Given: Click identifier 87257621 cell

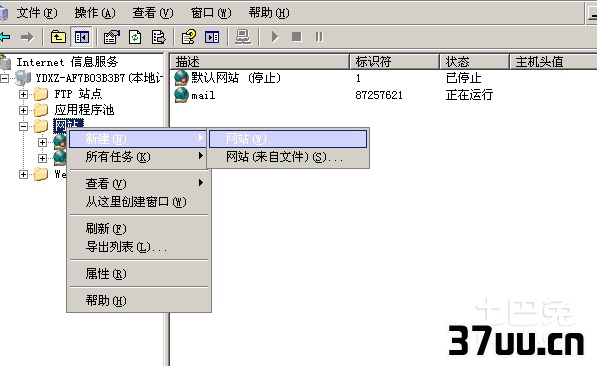Looking at the screenshot, I should [x=379, y=95].
